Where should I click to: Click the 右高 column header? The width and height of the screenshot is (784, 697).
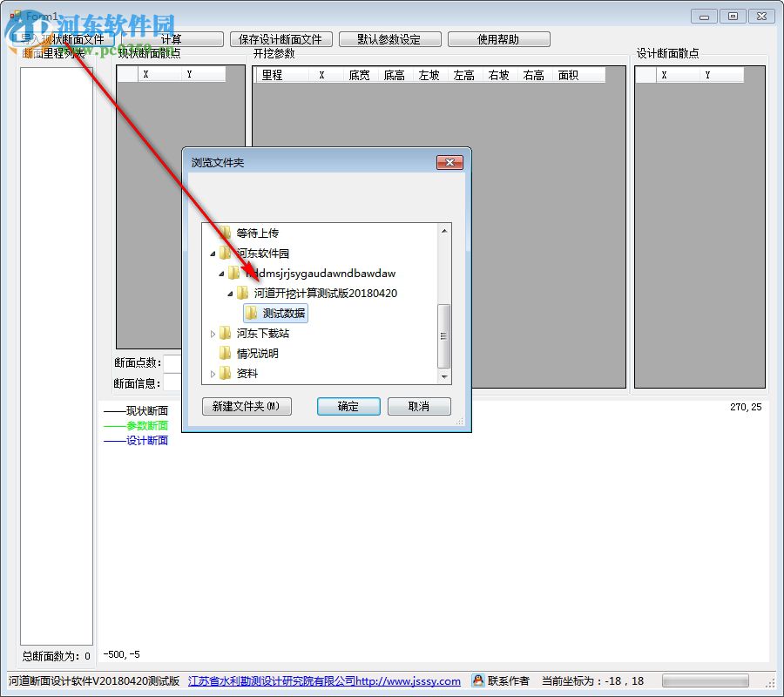click(535, 75)
